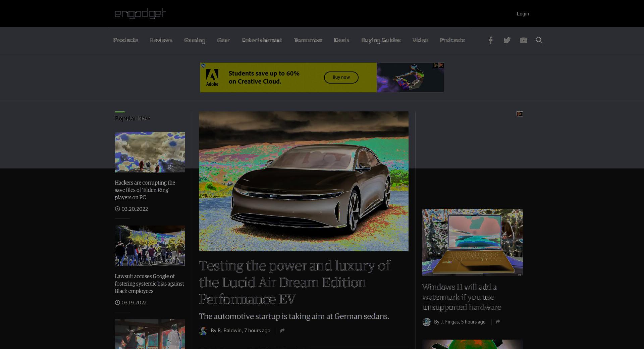Click clock icon beside 03.19.2022

pyautogui.click(x=117, y=302)
